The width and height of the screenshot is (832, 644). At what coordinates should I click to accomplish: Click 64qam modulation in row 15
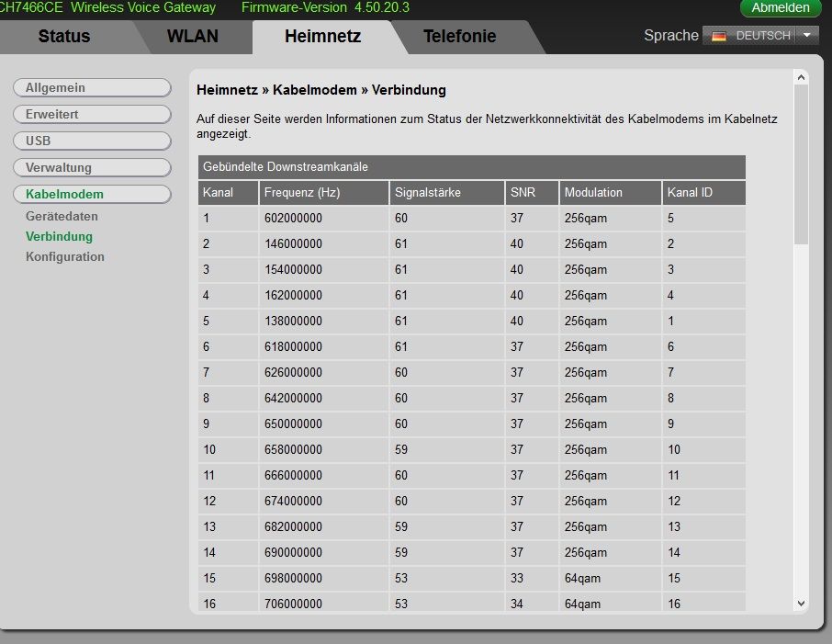pos(582,578)
